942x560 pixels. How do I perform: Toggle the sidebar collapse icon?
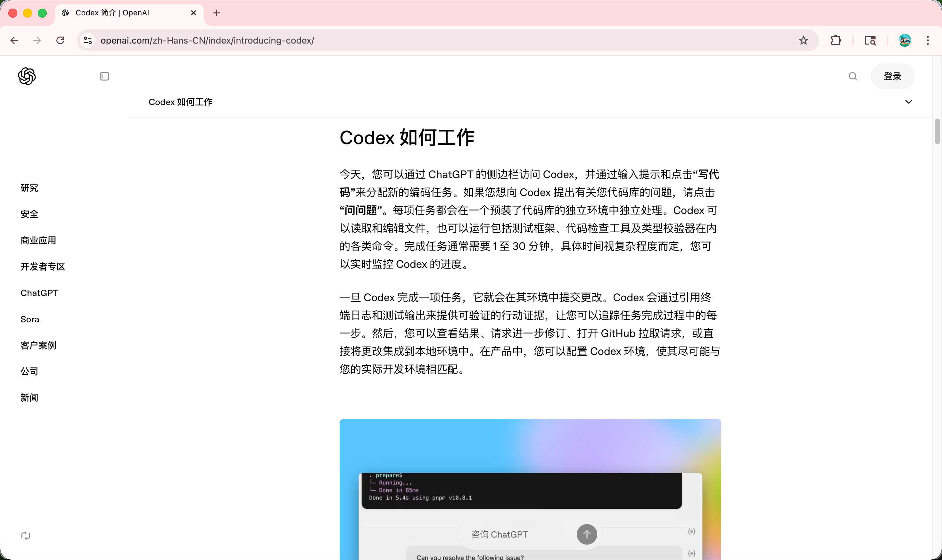tap(104, 76)
